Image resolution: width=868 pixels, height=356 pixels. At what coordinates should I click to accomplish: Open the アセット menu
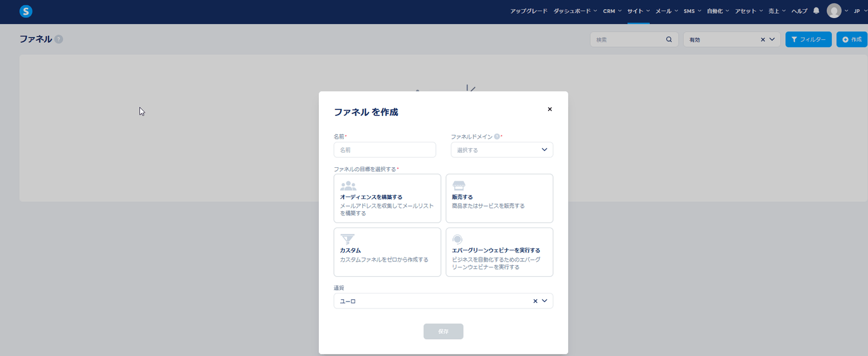(x=749, y=11)
